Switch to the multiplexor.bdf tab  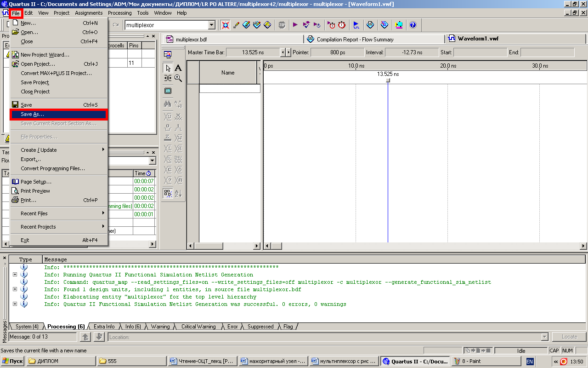[232, 40]
